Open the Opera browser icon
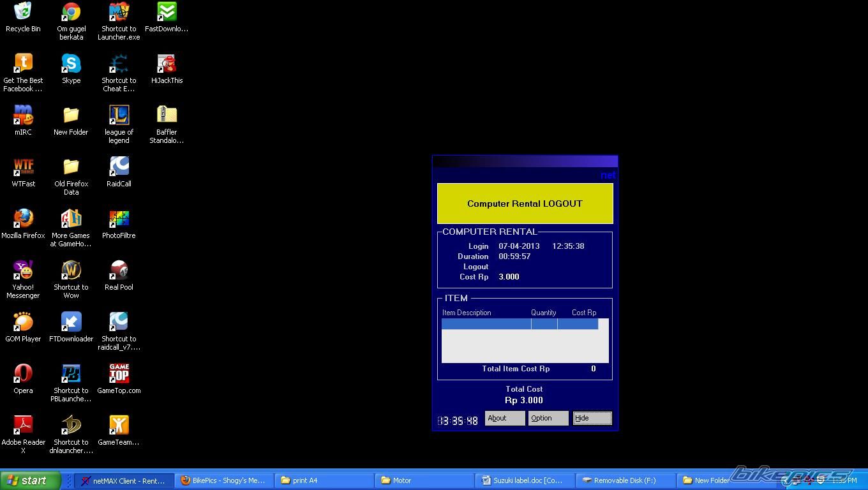 click(x=23, y=374)
